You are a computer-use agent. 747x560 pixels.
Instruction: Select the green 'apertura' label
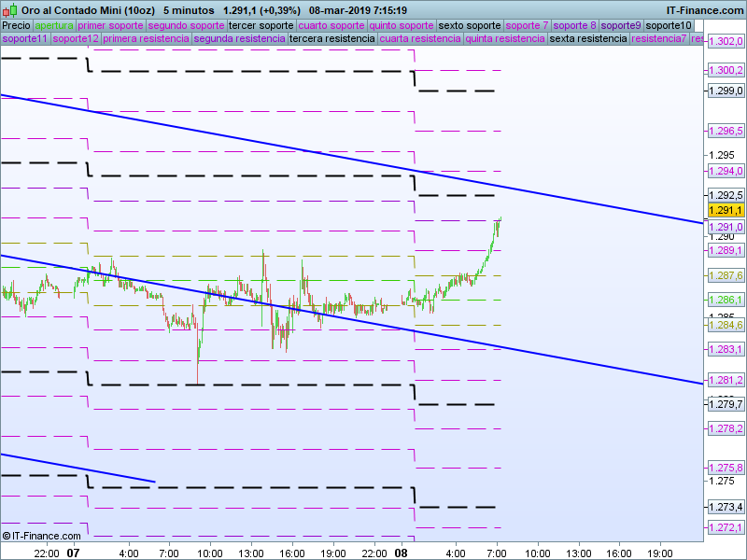coord(54,25)
